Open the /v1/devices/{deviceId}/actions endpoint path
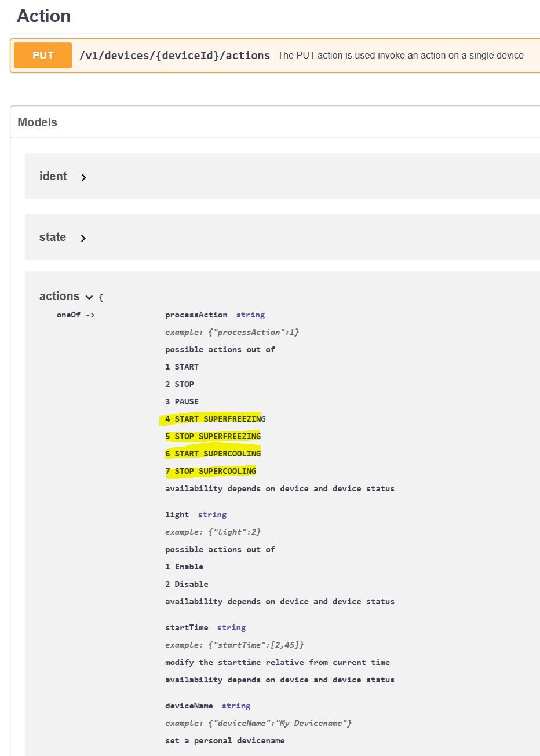 (x=174, y=56)
